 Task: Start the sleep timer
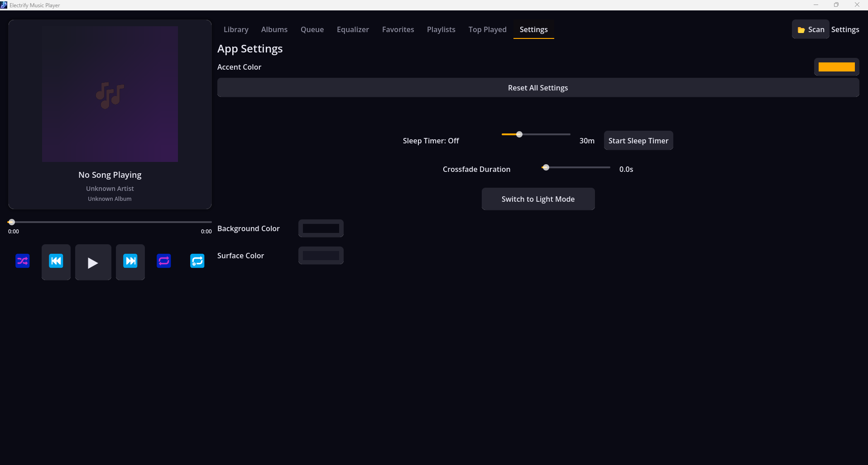pyautogui.click(x=638, y=141)
